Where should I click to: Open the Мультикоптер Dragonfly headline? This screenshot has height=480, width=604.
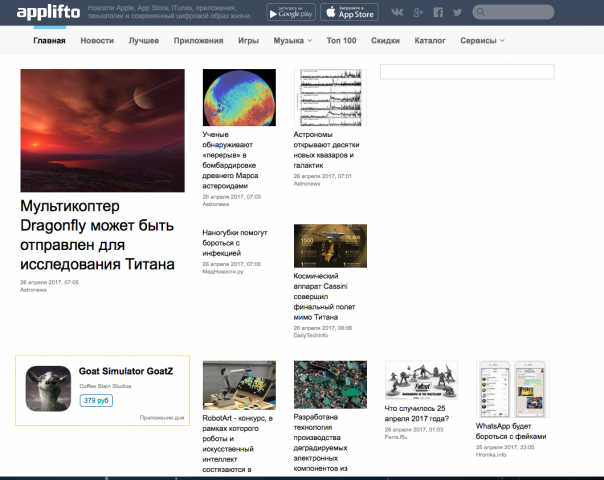97,235
